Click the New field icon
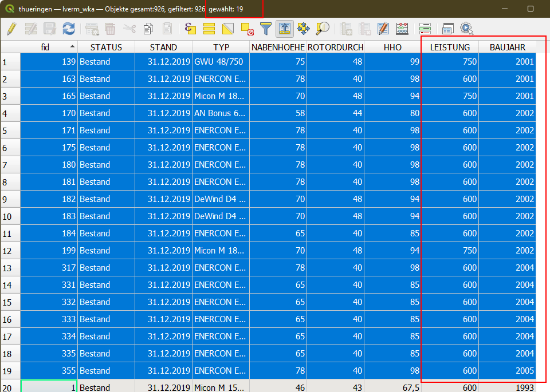This screenshot has height=392, width=550. [346, 29]
